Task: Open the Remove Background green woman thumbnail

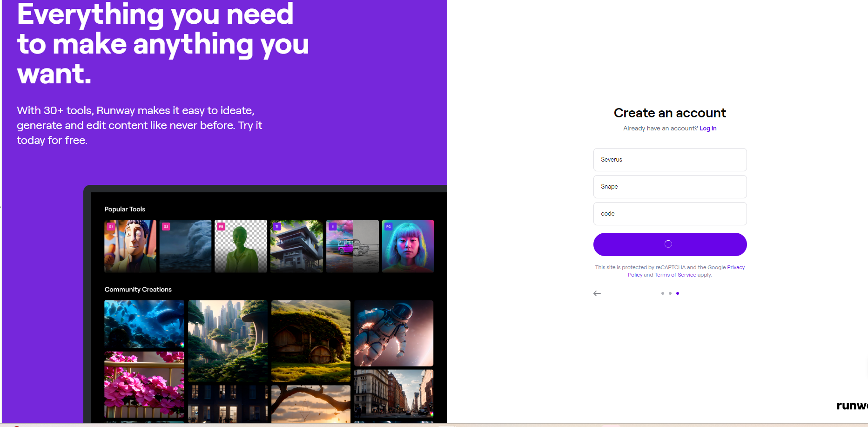Action: [x=241, y=246]
